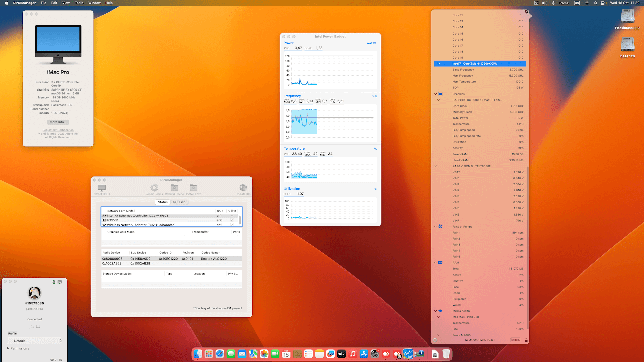This screenshot has width=644, height=362.
Task: Collapse the RAM group in HWMonitor
Action: pyautogui.click(x=435, y=263)
